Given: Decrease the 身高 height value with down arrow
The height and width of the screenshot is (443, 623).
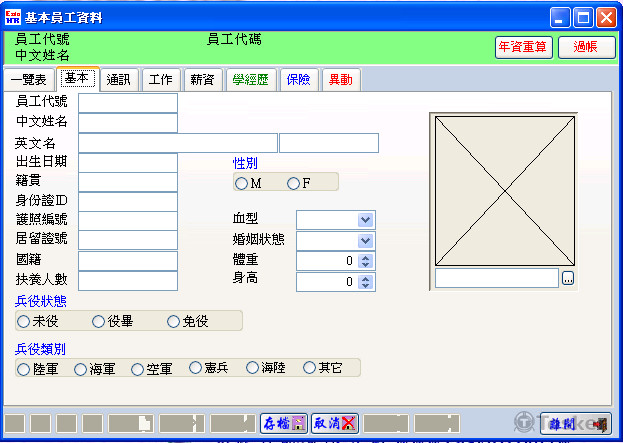Looking at the screenshot, I should click(x=366, y=285).
